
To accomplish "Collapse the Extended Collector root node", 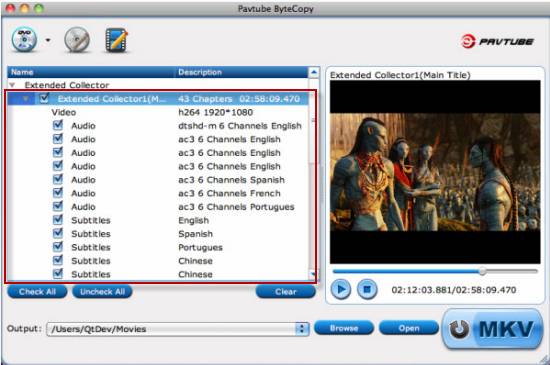I will pyautogui.click(x=12, y=85).
